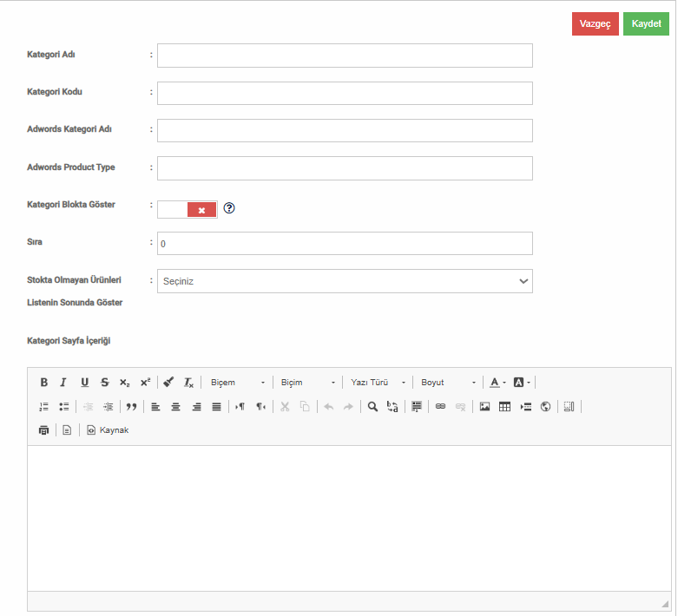This screenshot has height=616, width=691.
Task: Insert a bulleted list
Action: [x=64, y=406]
